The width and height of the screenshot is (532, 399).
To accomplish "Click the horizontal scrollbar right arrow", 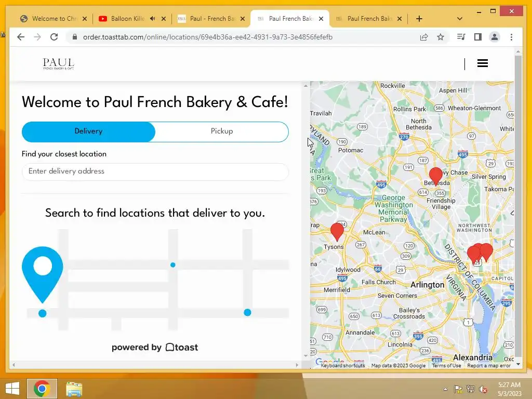I will point(297,365).
